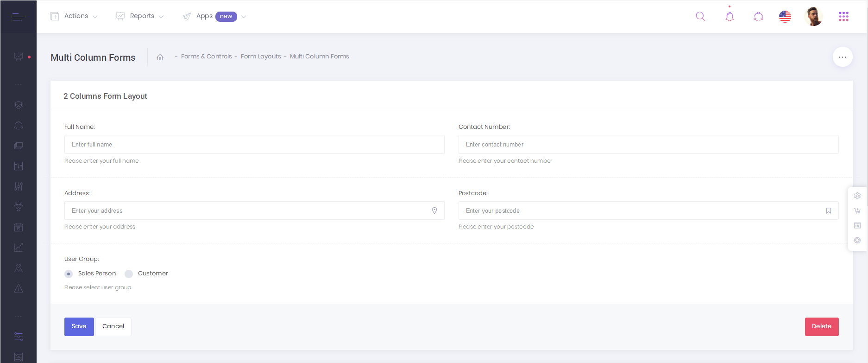Click the settings gear icon on right panel

(x=857, y=196)
